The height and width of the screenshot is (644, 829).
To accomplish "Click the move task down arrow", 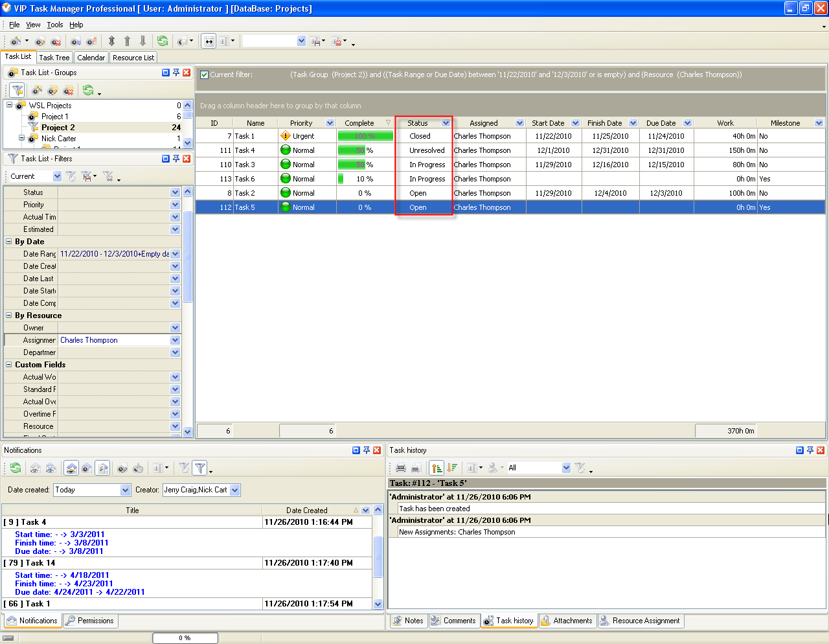I will [x=142, y=41].
